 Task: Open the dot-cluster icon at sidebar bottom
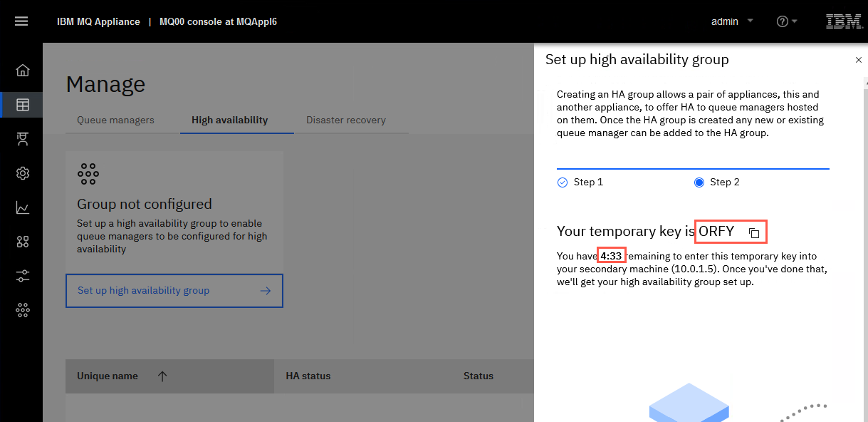click(x=23, y=310)
